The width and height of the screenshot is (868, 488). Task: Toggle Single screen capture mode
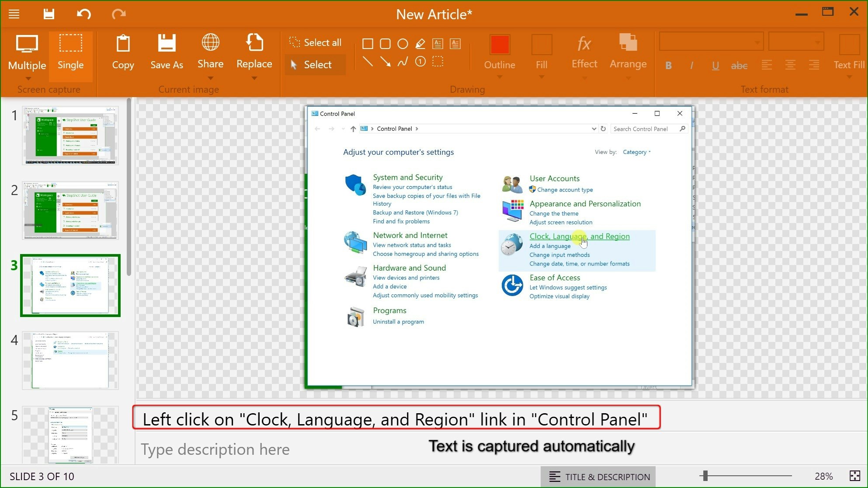[70, 53]
